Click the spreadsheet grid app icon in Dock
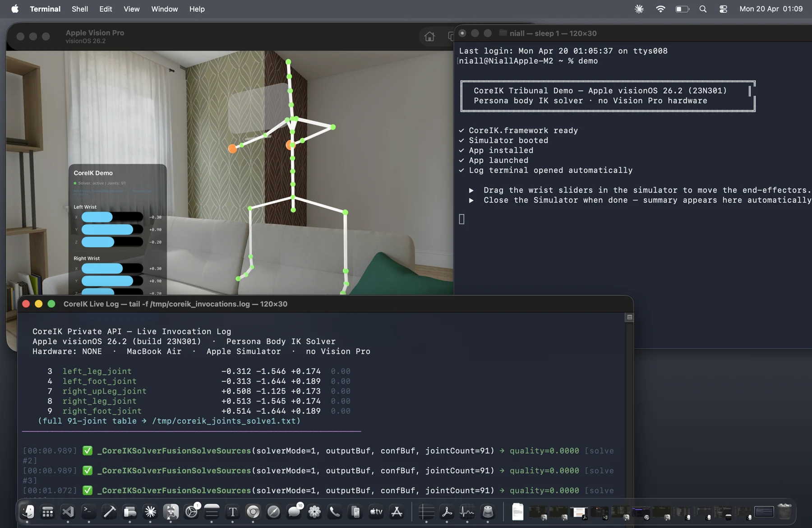812x528 pixels. [426, 512]
